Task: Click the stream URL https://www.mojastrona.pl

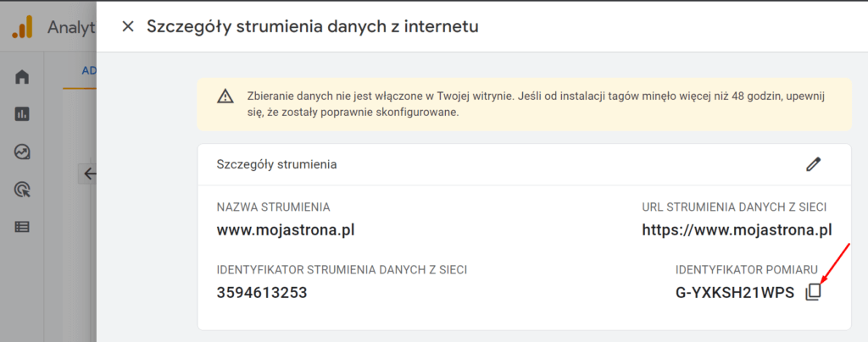Action: [737, 230]
